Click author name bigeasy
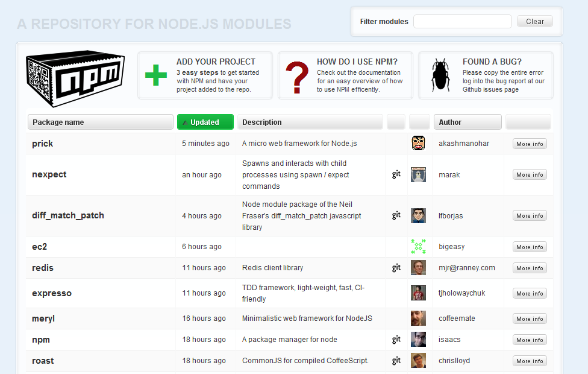This screenshot has width=588, height=374. (451, 247)
